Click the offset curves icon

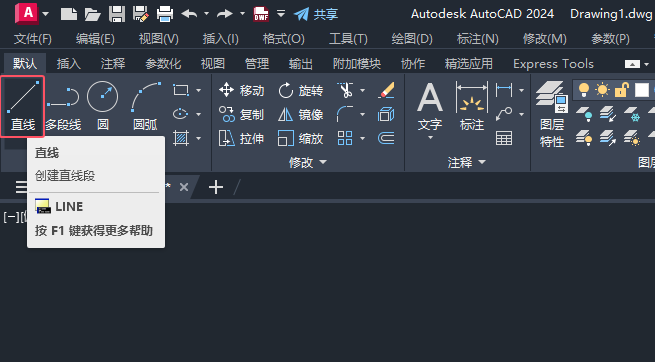tap(386, 138)
